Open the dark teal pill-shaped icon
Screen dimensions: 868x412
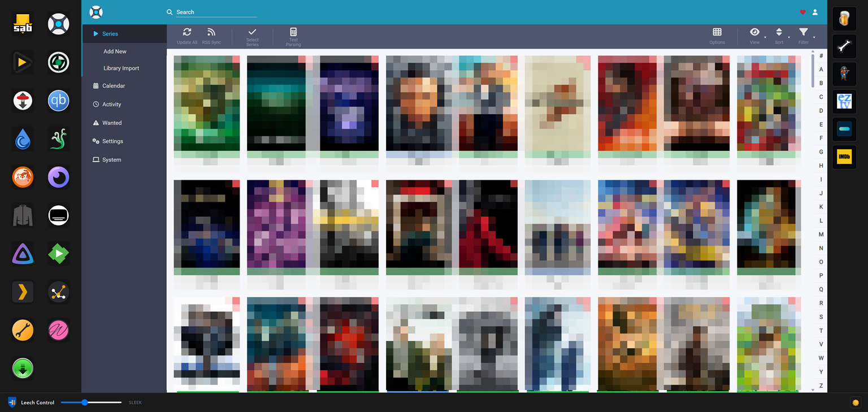tap(844, 129)
